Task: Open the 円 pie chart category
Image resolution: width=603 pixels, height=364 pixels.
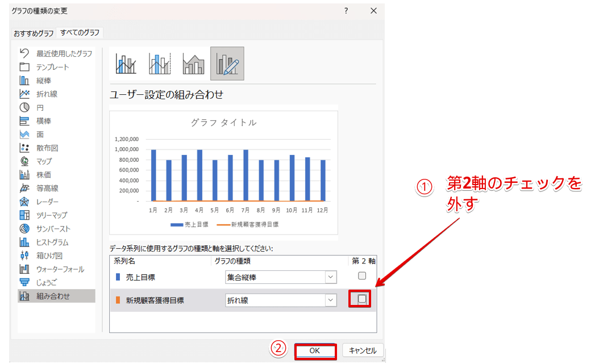Action: tap(40, 107)
